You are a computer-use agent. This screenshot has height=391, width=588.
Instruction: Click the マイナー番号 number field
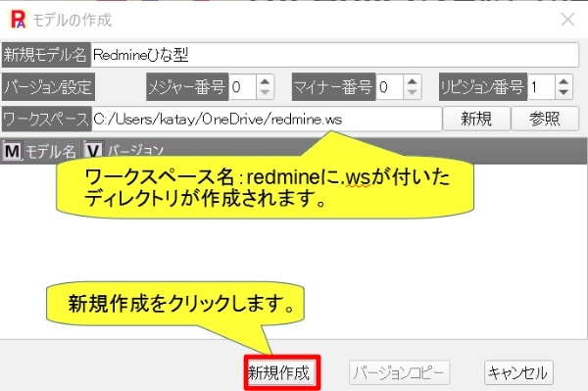(x=390, y=87)
